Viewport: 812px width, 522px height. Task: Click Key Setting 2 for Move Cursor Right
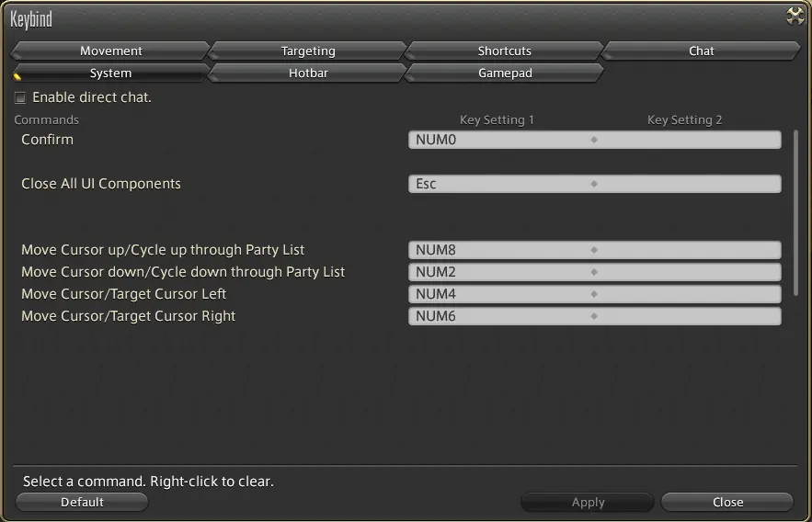(x=688, y=316)
